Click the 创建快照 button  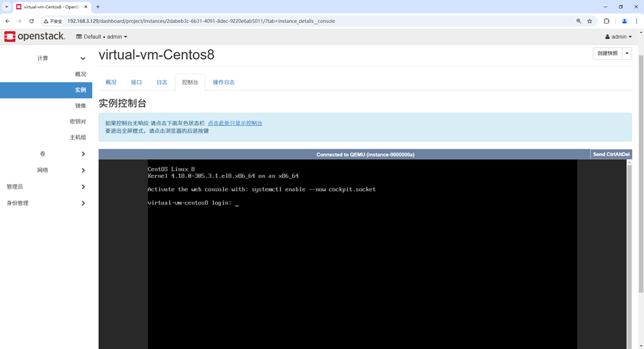coord(607,53)
